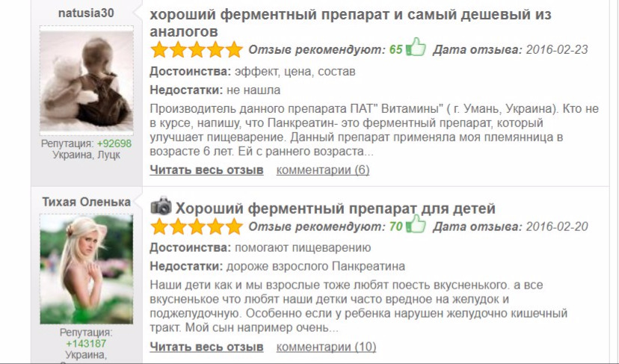
Task: Click reputation value +143187
Action: tap(86, 344)
